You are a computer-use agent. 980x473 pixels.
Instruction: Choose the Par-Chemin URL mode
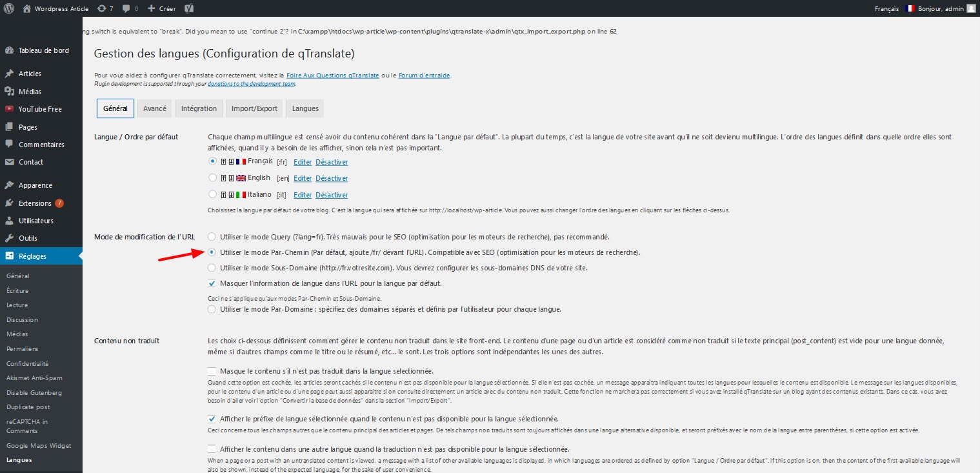(212, 252)
